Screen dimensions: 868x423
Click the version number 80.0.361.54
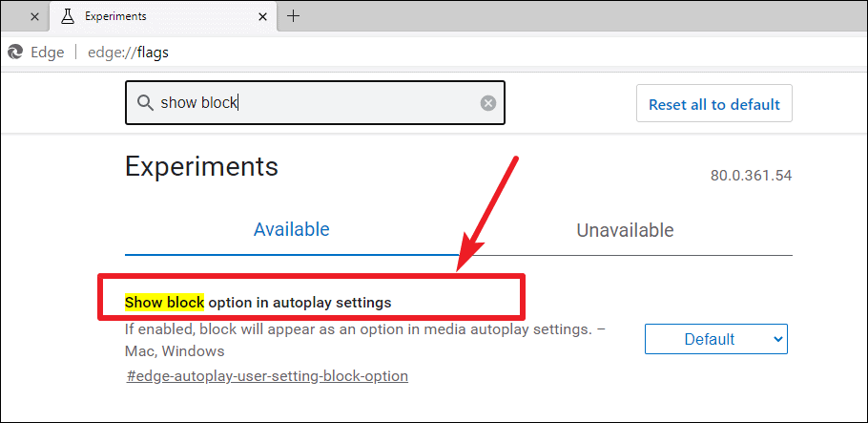click(x=752, y=176)
